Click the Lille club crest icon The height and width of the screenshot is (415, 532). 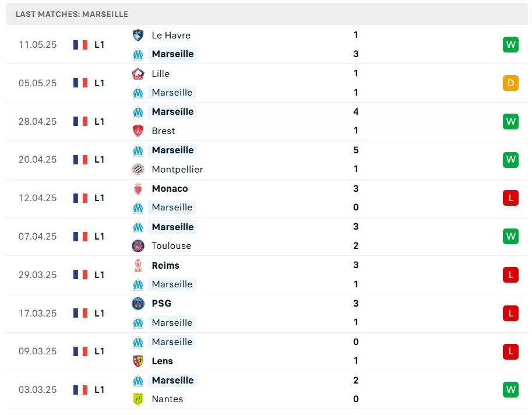click(x=138, y=73)
